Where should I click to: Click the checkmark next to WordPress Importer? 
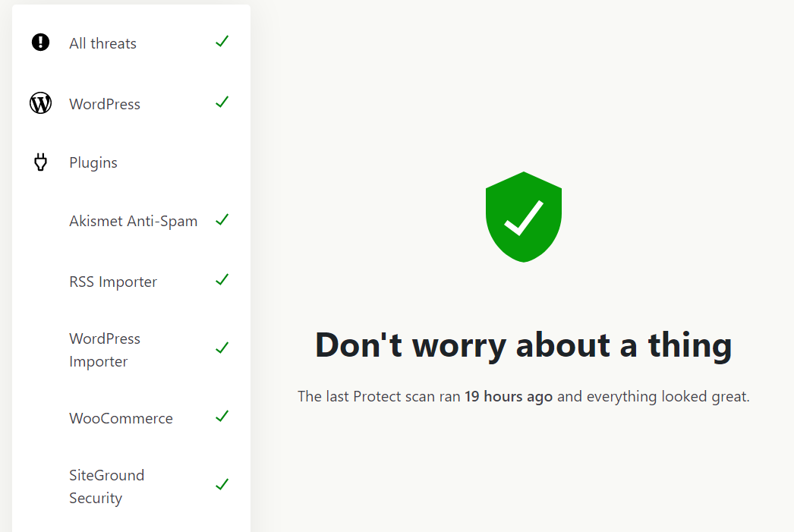pos(222,348)
